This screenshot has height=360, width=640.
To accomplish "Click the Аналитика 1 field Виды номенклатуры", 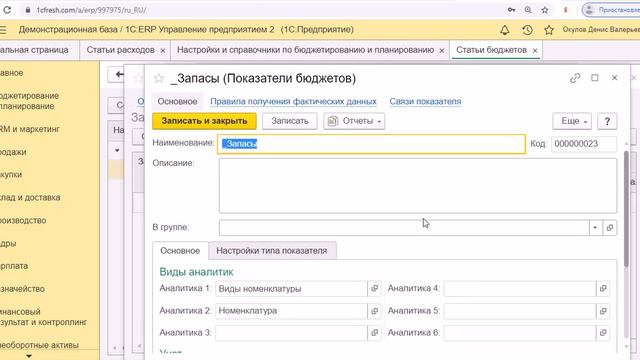I will coord(291,289).
